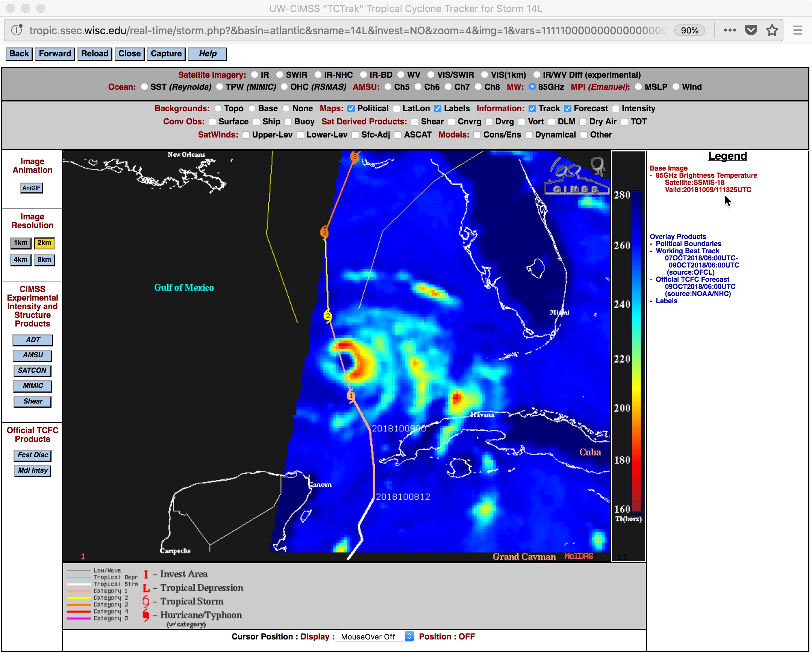Set image resolution to 8km
812x653 pixels.
pos(44,260)
